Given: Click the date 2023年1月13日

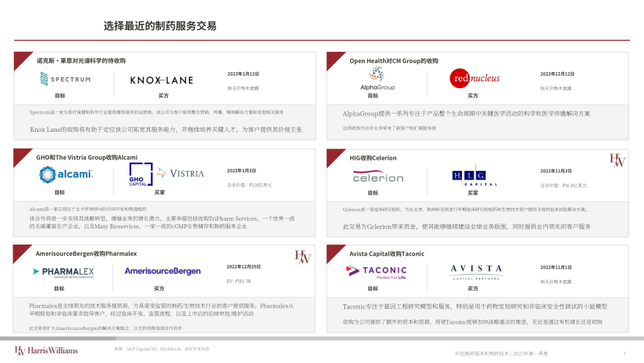Looking at the screenshot, I should [243, 74].
